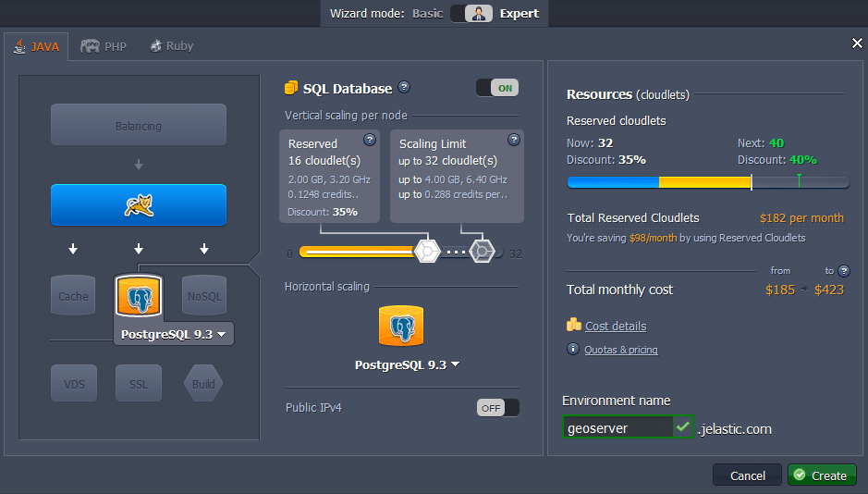
Task: Click the Reserved cloudlets slider handle
Action: 427,252
